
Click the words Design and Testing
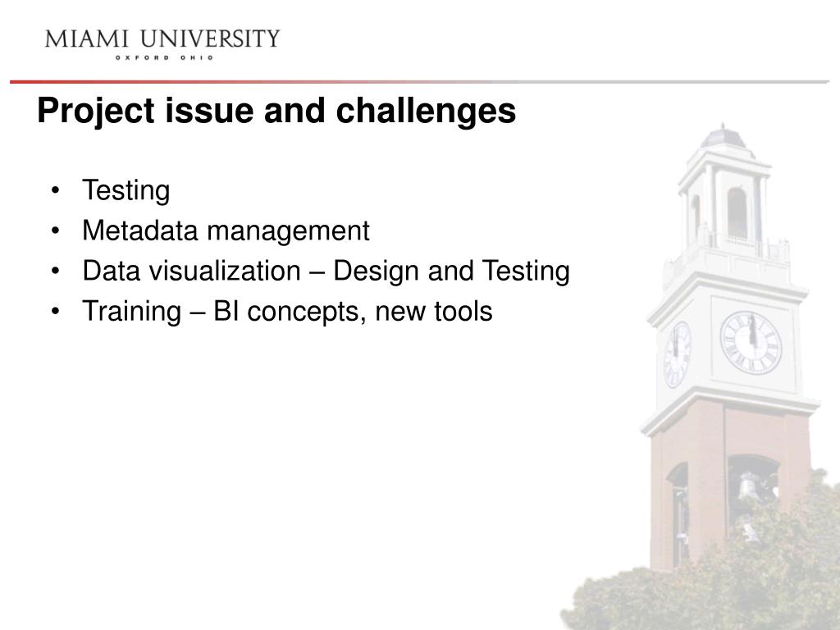451,271
